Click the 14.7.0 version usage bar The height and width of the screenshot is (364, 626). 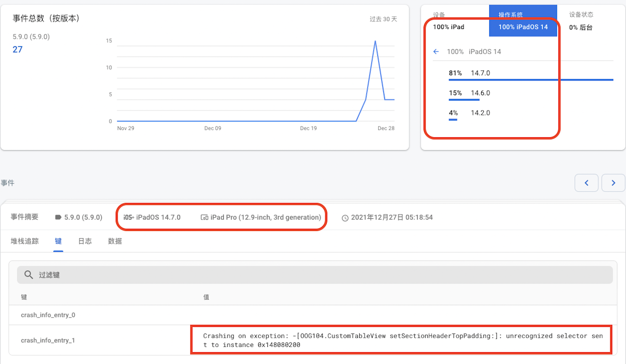click(531, 80)
